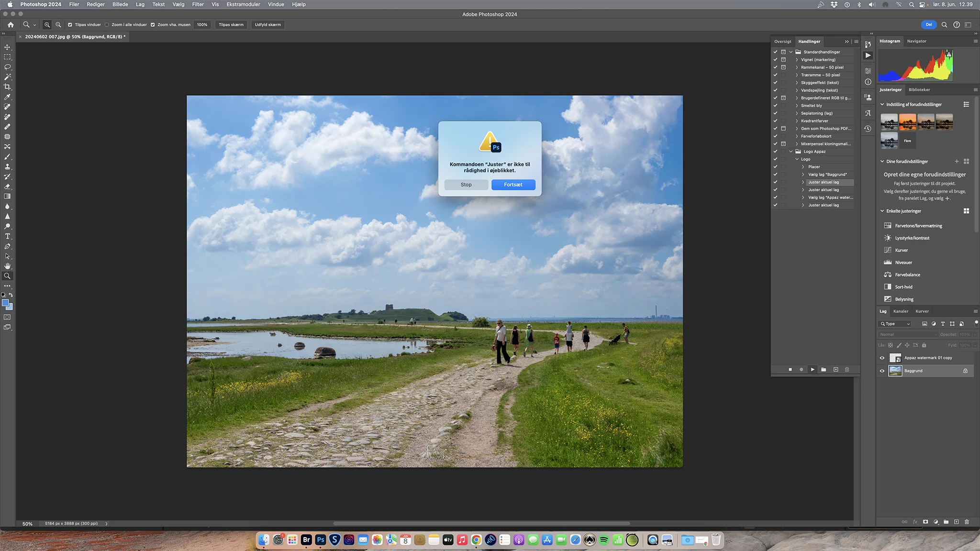This screenshot has width=980, height=551.
Task: Hide the Baggrund layer
Action: (882, 371)
